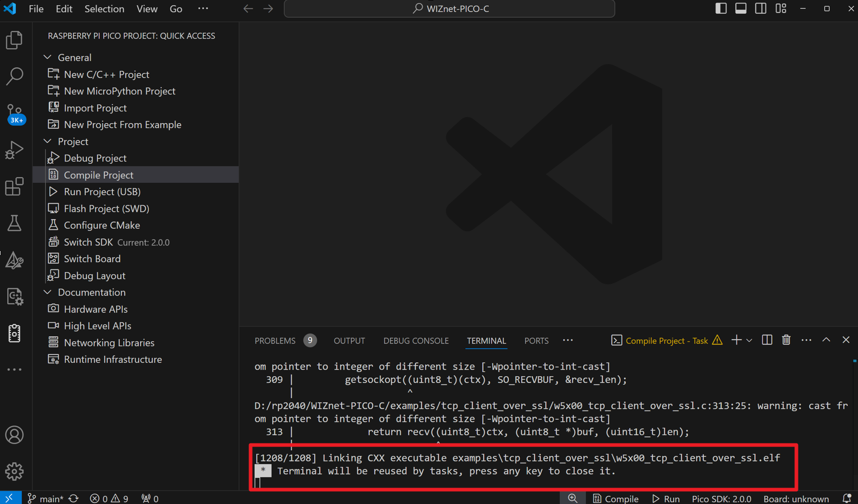Click Board: unknown status item
Image resolution: width=858 pixels, height=504 pixels.
tap(796, 498)
